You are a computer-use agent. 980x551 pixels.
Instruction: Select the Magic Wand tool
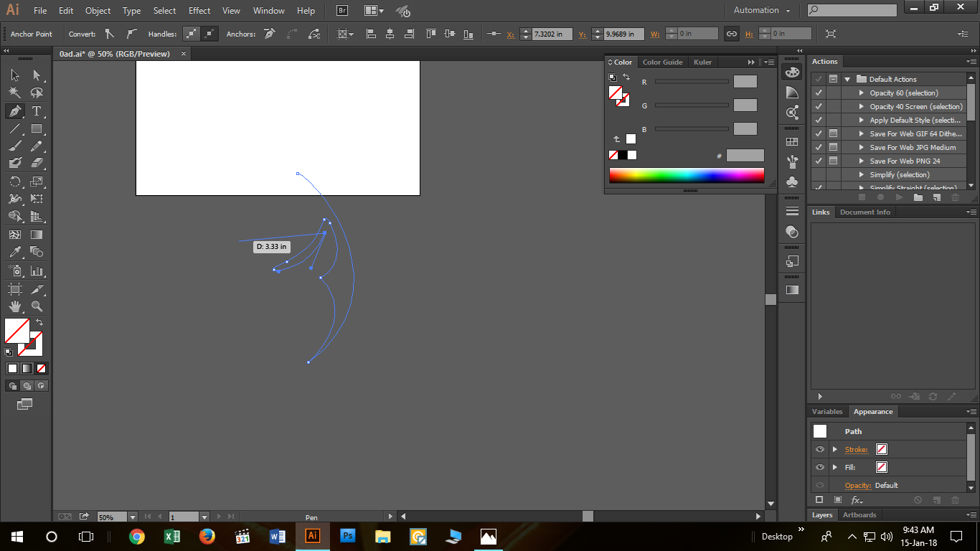[x=14, y=93]
